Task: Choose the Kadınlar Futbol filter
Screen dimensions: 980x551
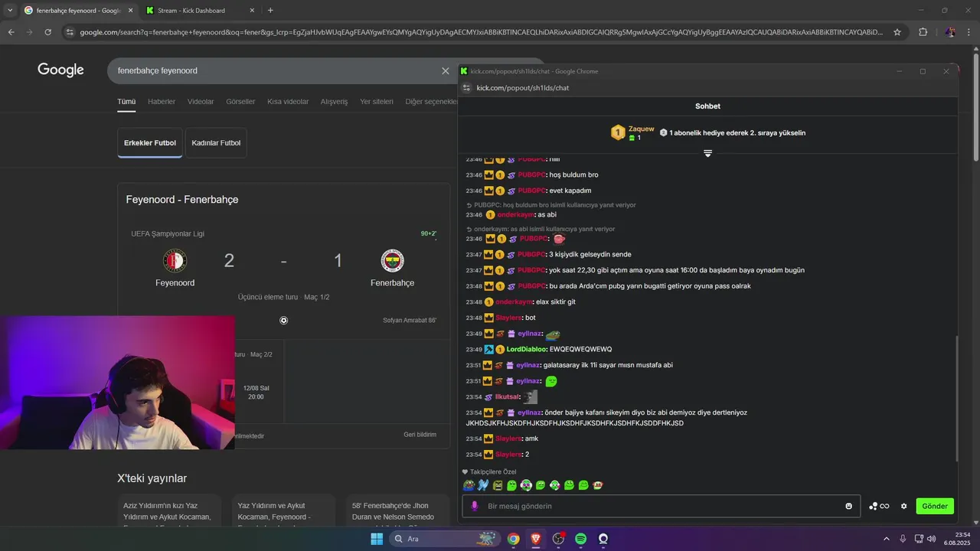Action: (x=216, y=143)
